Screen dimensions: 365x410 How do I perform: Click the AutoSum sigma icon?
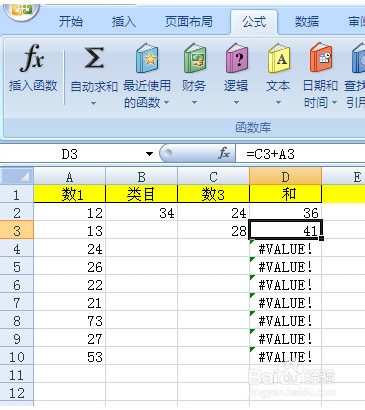click(94, 58)
